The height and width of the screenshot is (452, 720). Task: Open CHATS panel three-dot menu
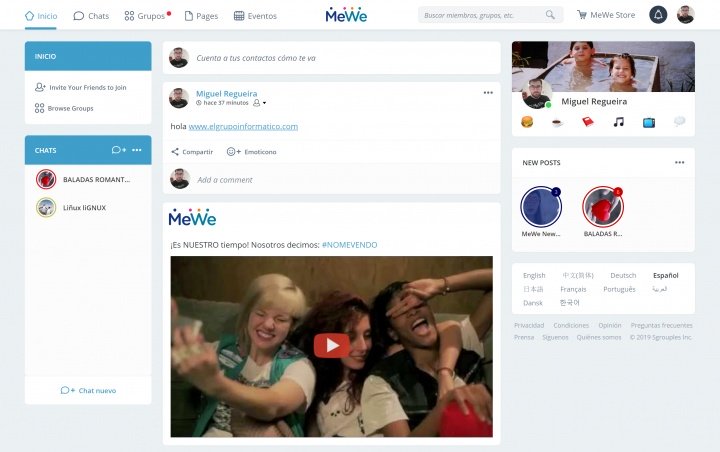(137, 150)
